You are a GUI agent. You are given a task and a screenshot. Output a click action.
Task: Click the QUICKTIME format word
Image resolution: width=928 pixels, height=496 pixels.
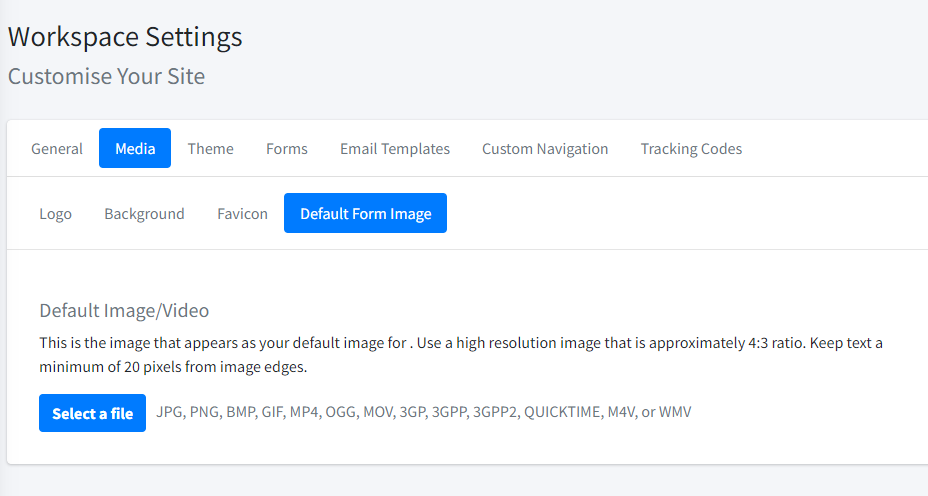(x=562, y=412)
